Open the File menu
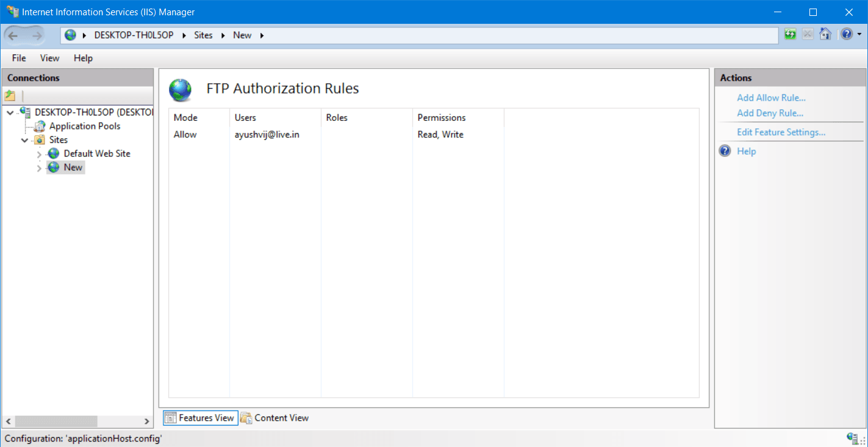Image resolution: width=868 pixels, height=447 pixels. point(19,58)
